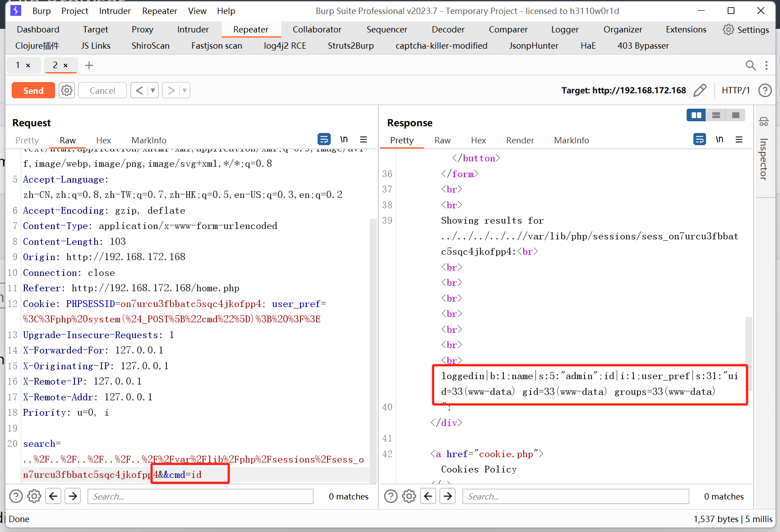Click the Burp Suite logo icon

click(x=16, y=10)
